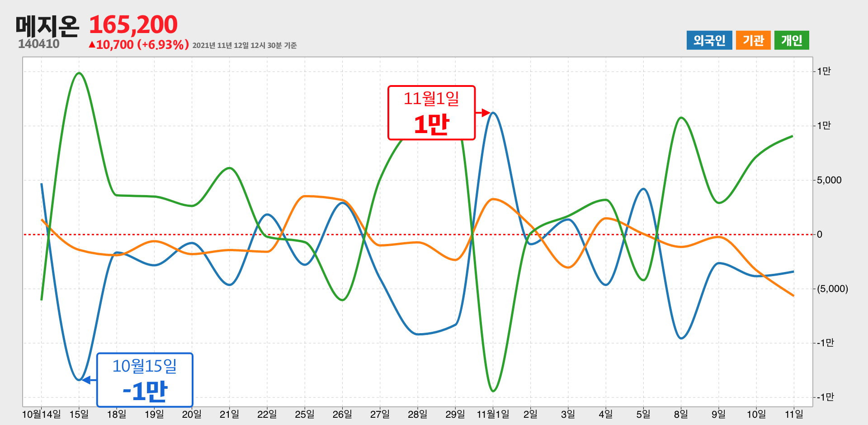Click x-axis label 3일
868x425 pixels.
(568, 414)
